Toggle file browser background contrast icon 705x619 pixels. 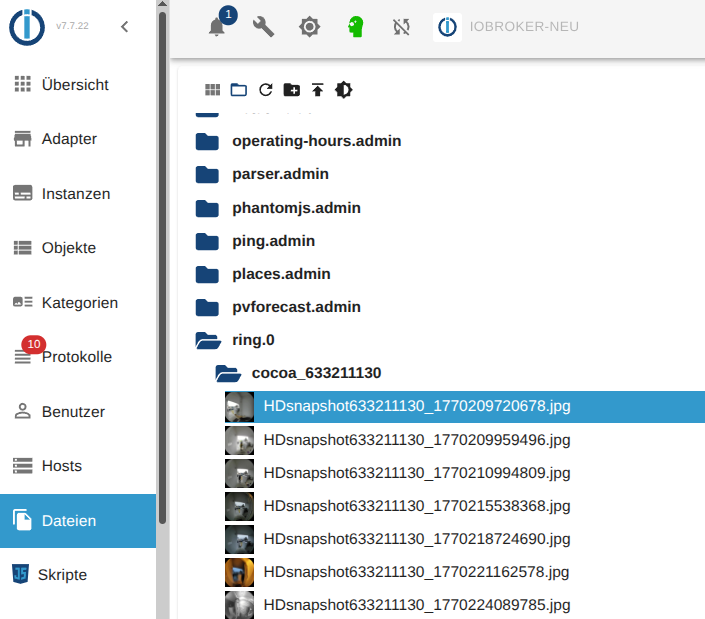point(344,90)
